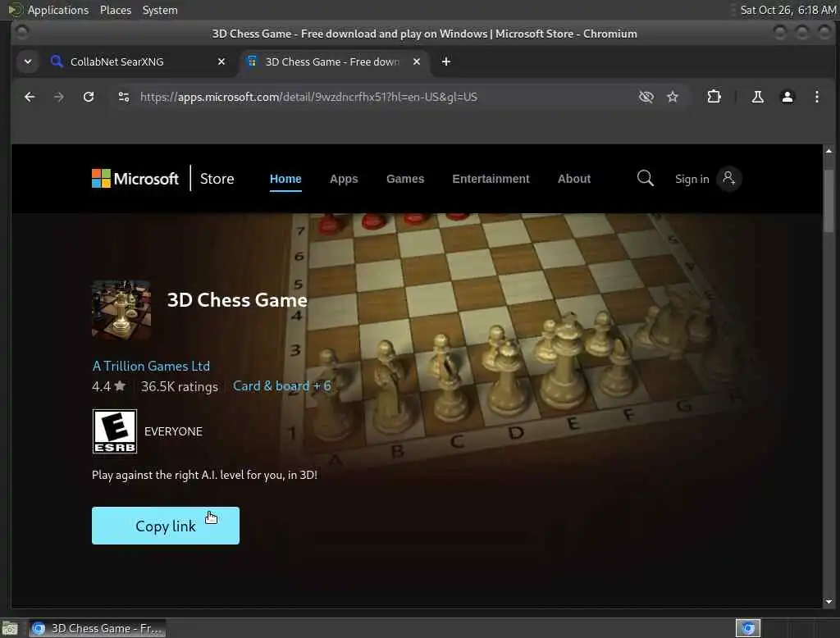Expand the tab search dropdown arrow
The image size is (840, 638).
tap(28, 62)
